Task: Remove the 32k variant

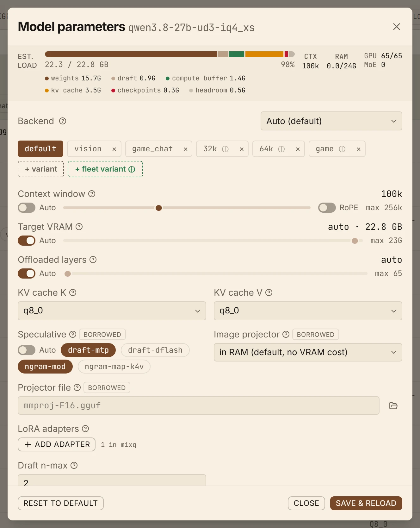Action: (242, 149)
